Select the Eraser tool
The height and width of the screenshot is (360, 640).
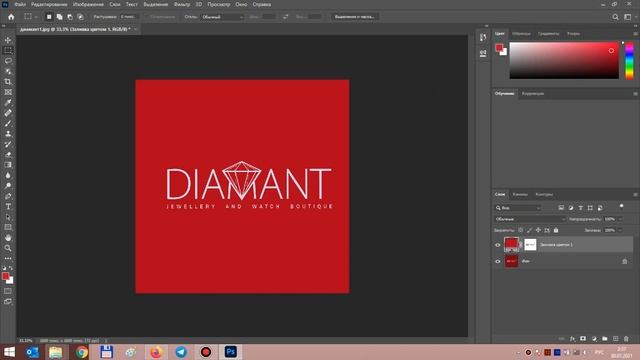coord(8,154)
